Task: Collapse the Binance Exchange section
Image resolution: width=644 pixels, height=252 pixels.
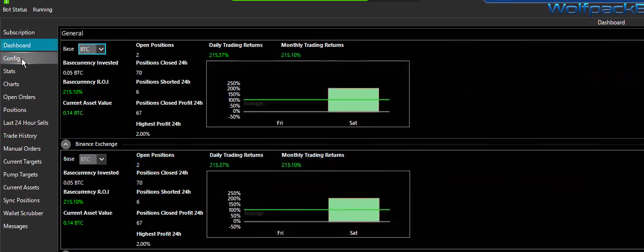Action: 66,144
